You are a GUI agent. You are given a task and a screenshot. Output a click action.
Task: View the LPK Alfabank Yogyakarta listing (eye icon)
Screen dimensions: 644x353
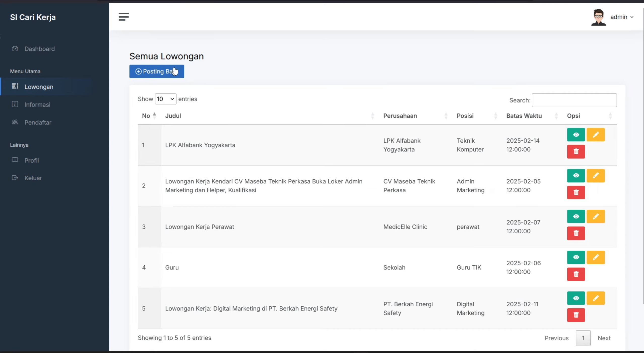click(576, 135)
